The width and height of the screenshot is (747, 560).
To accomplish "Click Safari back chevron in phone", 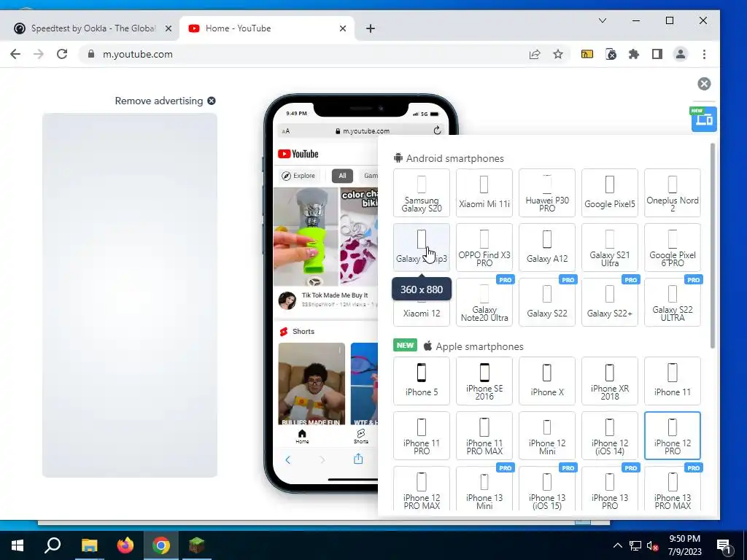I will (x=287, y=459).
